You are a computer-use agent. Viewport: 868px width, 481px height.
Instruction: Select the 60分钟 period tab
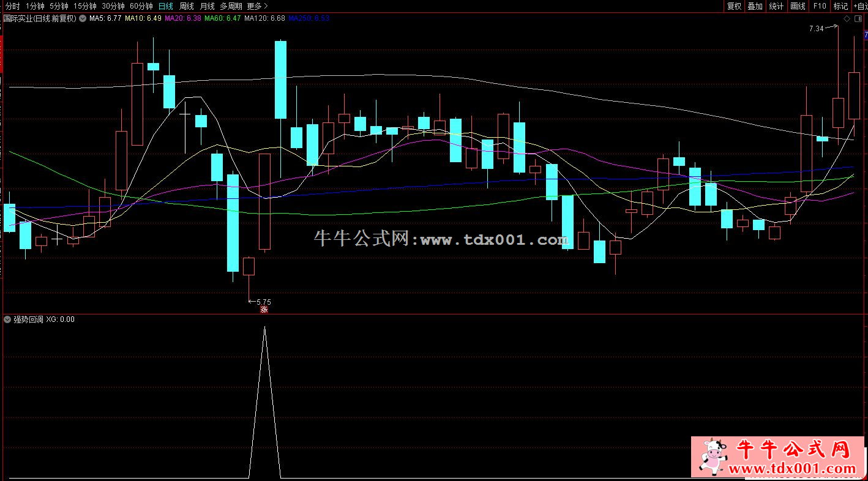[x=141, y=6]
